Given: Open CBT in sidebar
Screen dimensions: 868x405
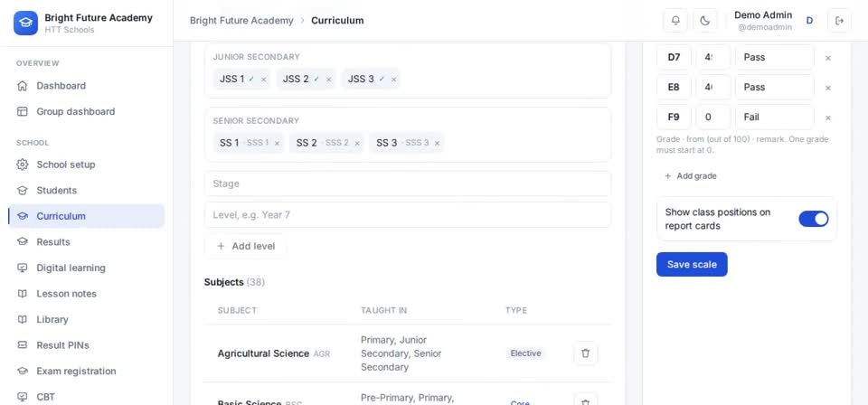Looking at the screenshot, I should click(x=87, y=397).
